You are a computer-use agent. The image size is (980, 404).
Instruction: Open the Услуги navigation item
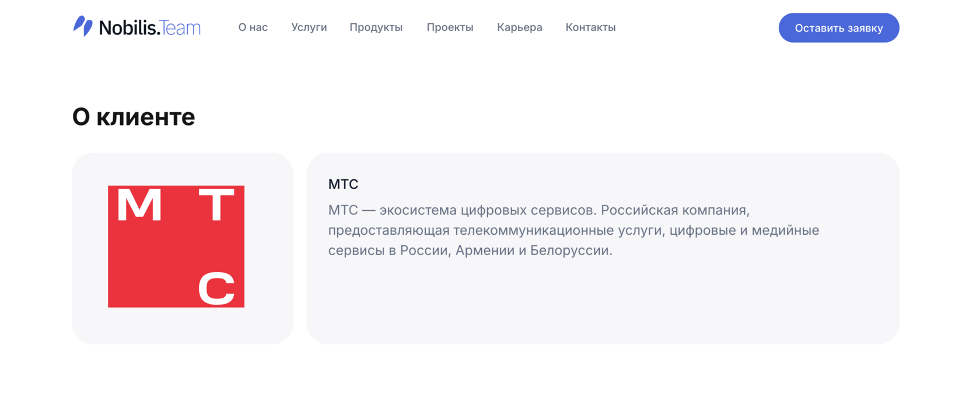(309, 27)
